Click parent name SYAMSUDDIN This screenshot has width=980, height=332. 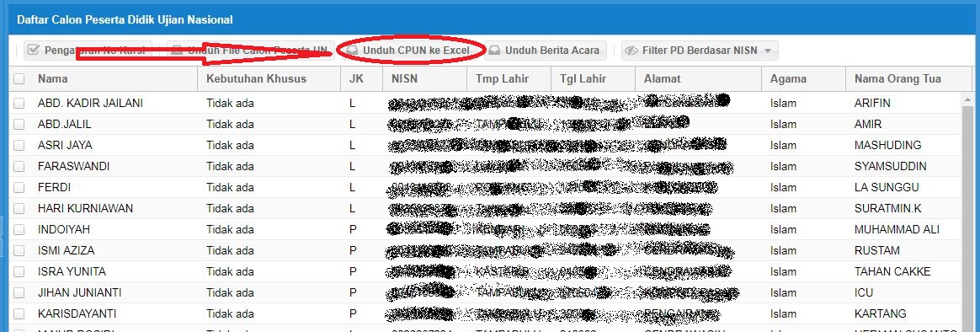tap(890, 166)
